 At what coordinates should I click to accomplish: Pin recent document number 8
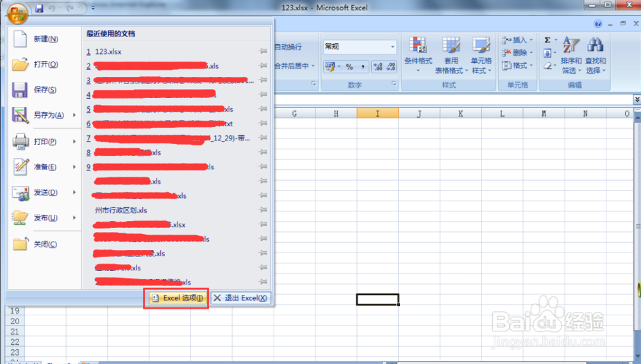(x=263, y=152)
